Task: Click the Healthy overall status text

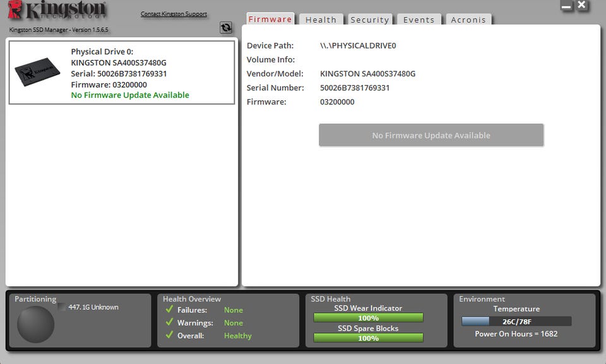Action: [238, 336]
